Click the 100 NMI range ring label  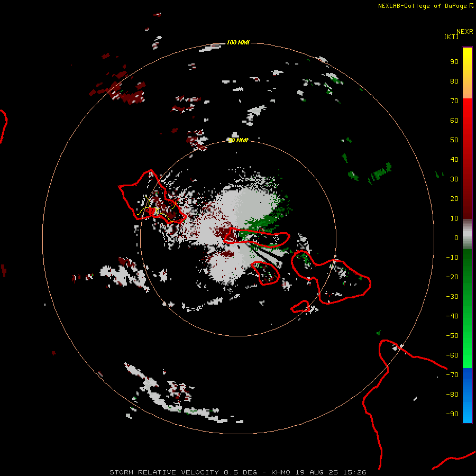click(x=238, y=42)
